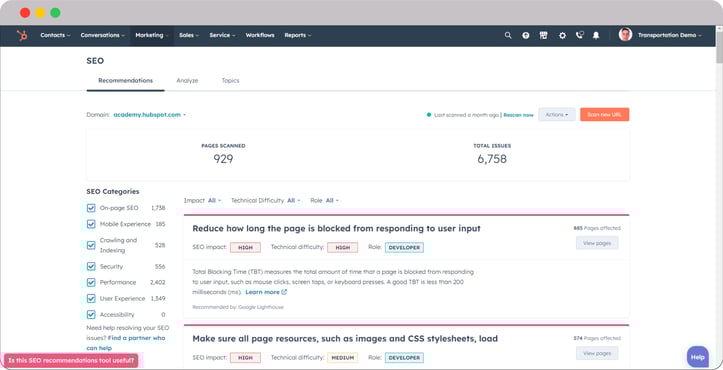Open the Sales navigation menu
723x370 pixels.
click(x=189, y=35)
